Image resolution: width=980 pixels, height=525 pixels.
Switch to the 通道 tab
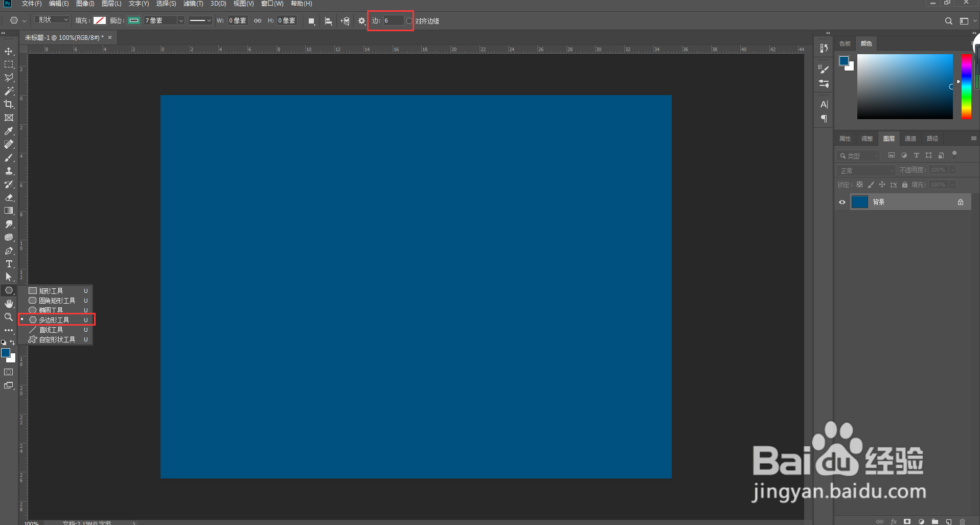pyautogui.click(x=910, y=139)
